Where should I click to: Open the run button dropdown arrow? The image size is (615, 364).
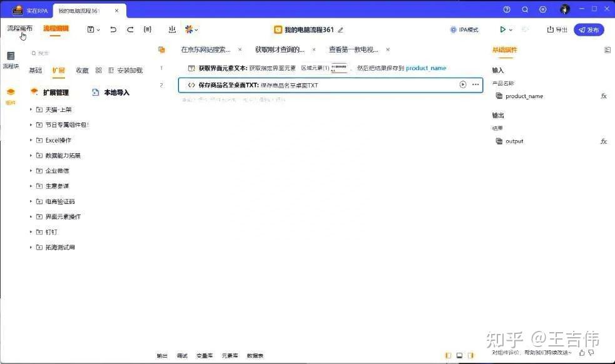510,29
